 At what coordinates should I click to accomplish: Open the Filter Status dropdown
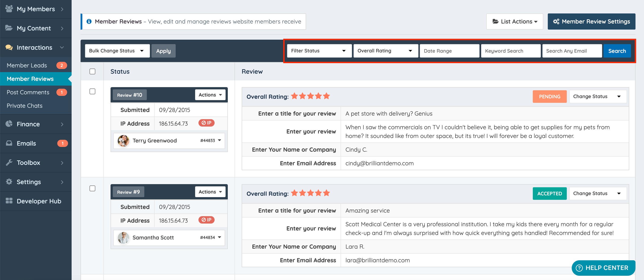(x=319, y=51)
